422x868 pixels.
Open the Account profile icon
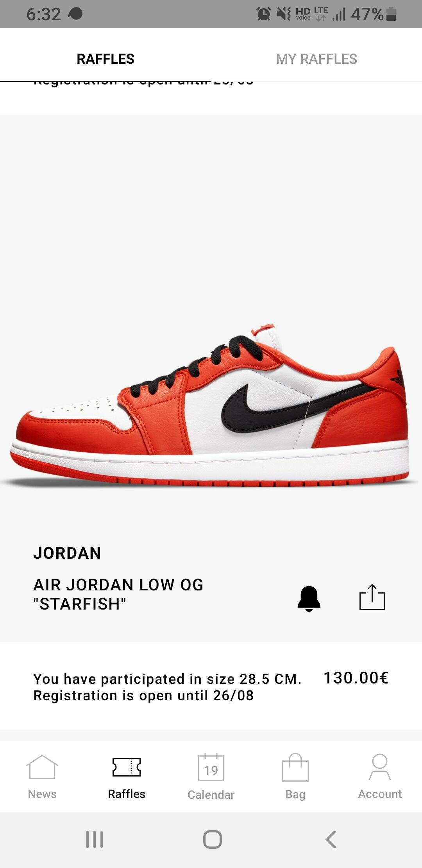coord(380,767)
